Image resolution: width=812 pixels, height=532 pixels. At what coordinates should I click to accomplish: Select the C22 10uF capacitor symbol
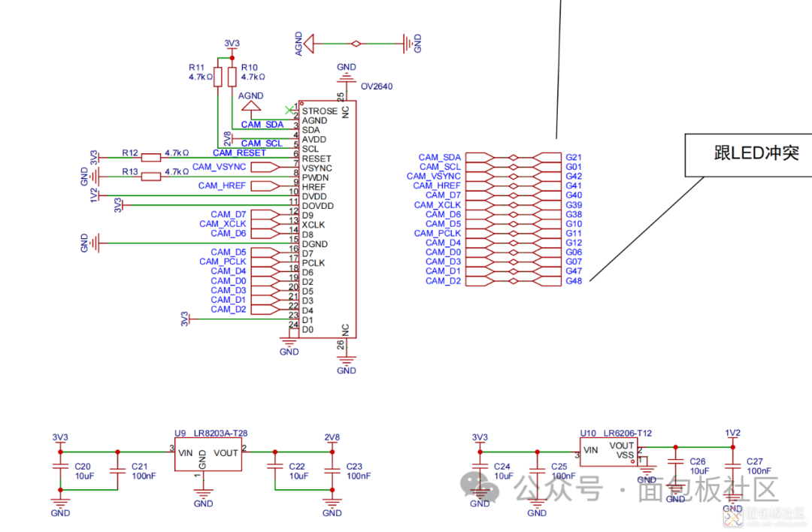coord(275,467)
